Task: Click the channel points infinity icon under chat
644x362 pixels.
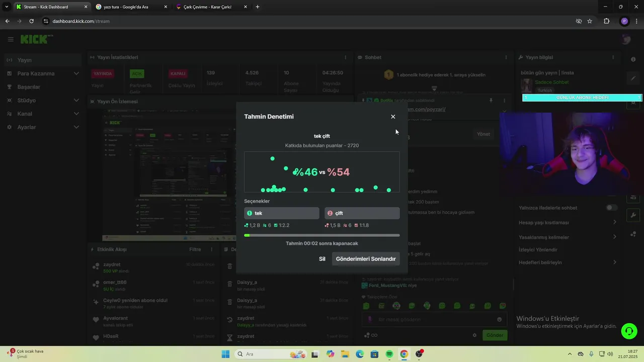Action: tap(371, 335)
